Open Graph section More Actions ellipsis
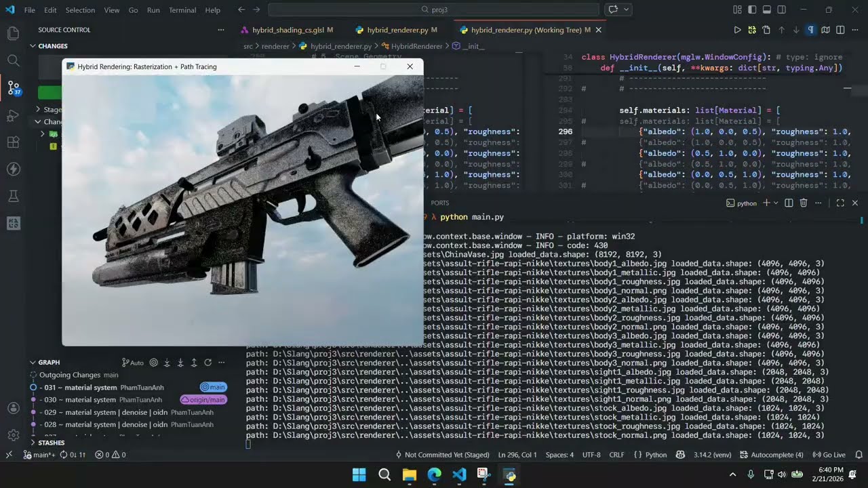The image size is (868, 488). point(221,363)
